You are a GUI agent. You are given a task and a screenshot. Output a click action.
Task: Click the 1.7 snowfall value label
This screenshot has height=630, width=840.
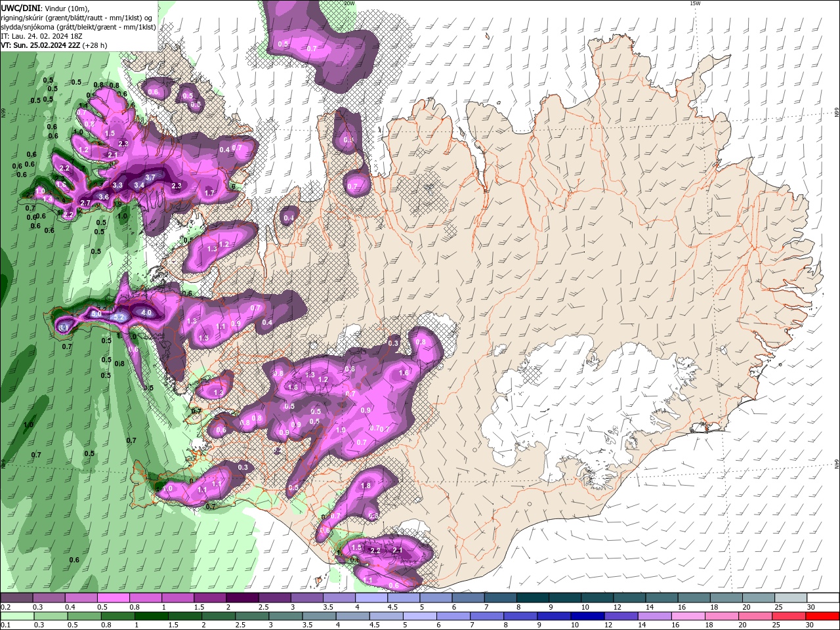point(210,193)
